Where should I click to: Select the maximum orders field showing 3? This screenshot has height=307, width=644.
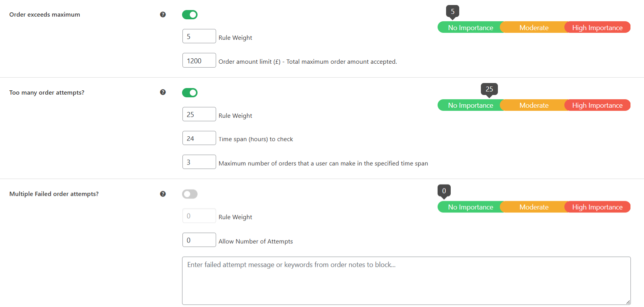[x=199, y=162]
